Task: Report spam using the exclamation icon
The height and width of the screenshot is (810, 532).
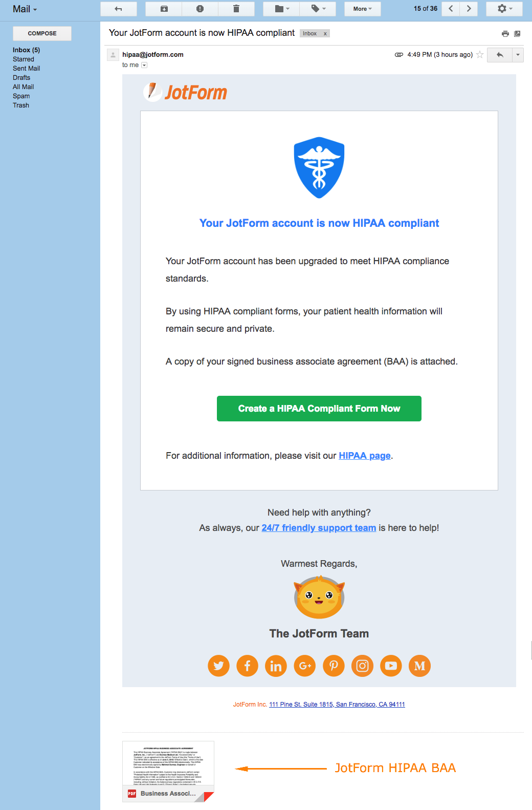Action: (200, 9)
